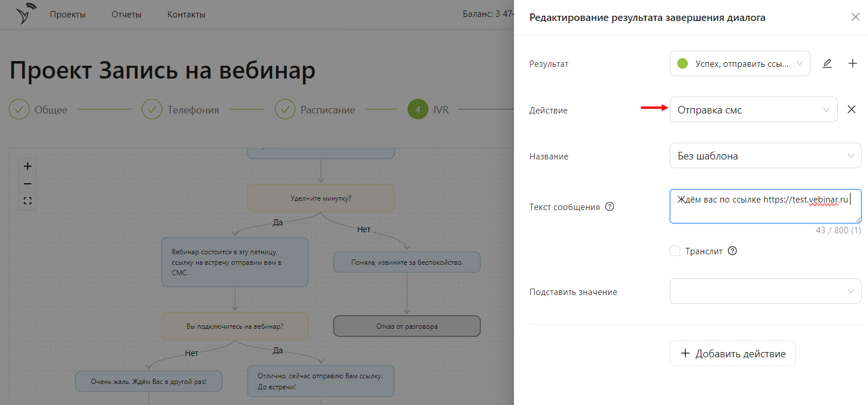Click help icon beside 'Текст сообщения'

tap(610, 207)
